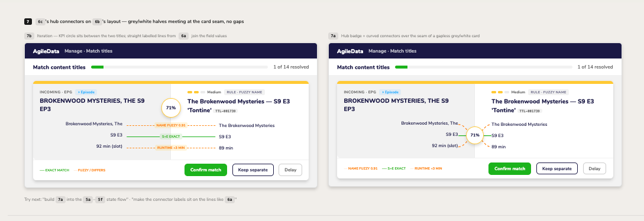The height and width of the screenshot is (221, 644).
Task: Click the '92 min (slot)' value in 7a
Action: (x=445, y=145)
